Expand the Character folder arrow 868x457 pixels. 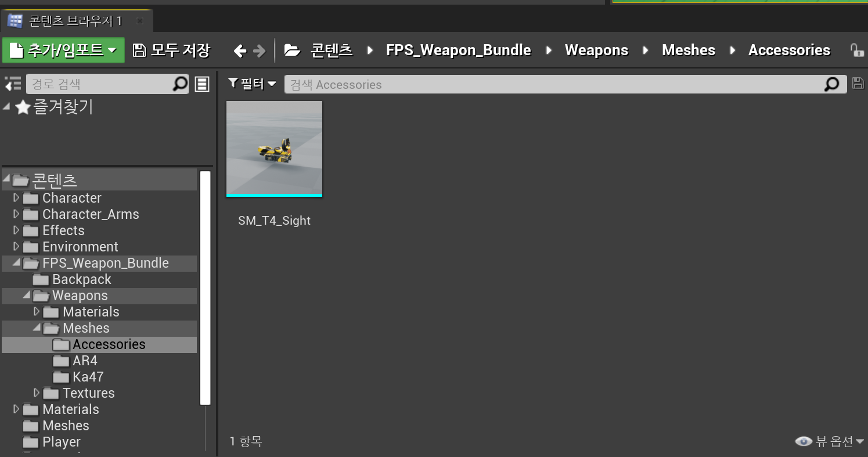(16, 198)
